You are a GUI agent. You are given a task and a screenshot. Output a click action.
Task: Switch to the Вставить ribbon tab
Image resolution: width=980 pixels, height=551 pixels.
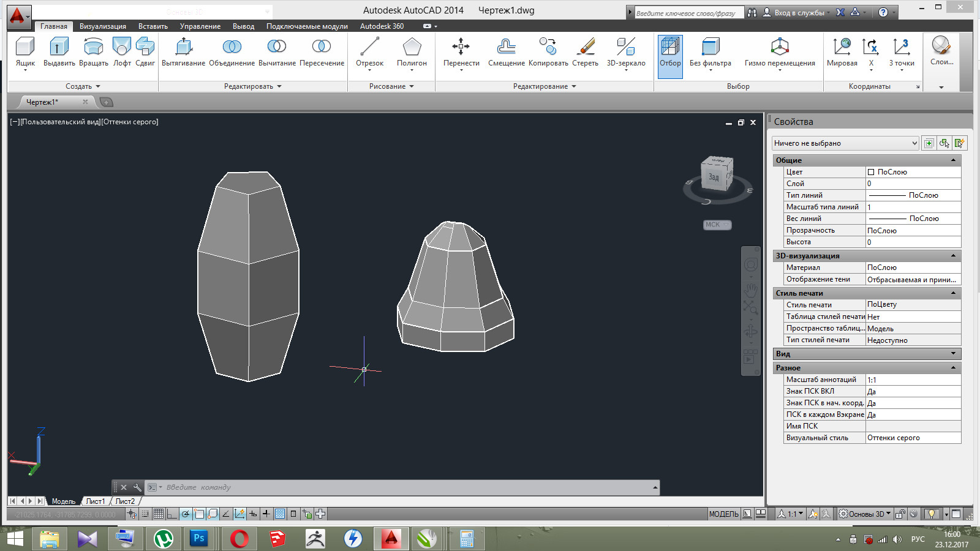tap(153, 26)
